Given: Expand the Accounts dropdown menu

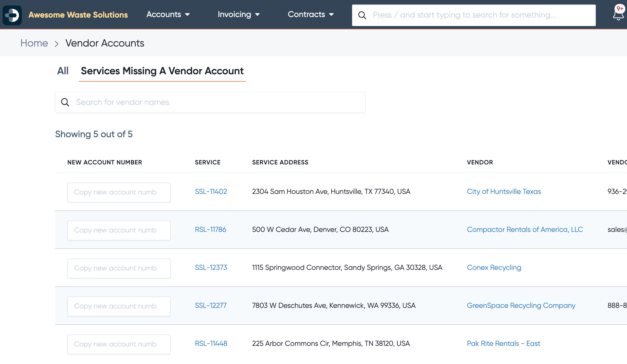Looking at the screenshot, I should pyautogui.click(x=168, y=14).
